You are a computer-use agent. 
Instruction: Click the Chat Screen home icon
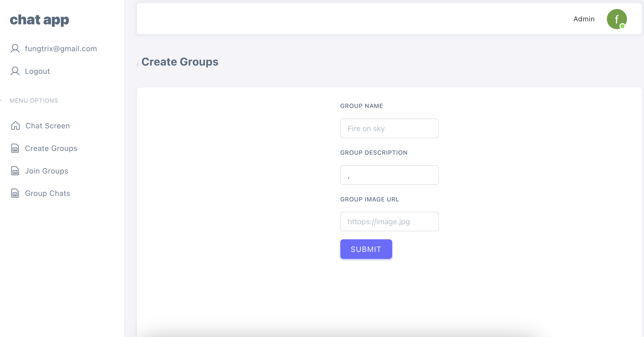pos(15,126)
